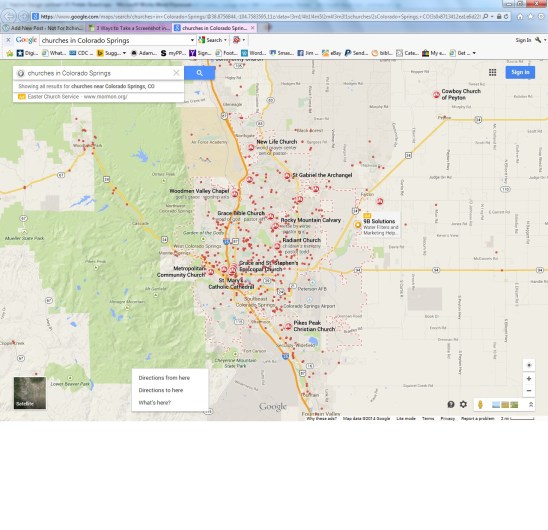Image resolution: width=548 pixels, height=530 pixels.
Task: Click the add to favorites bar star icon
Action: click(9, 53)
